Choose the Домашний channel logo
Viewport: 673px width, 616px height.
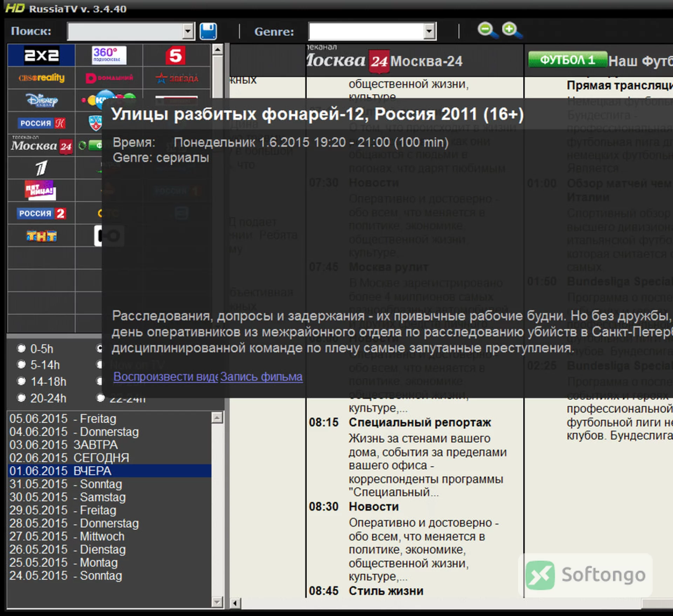point(109,78)
